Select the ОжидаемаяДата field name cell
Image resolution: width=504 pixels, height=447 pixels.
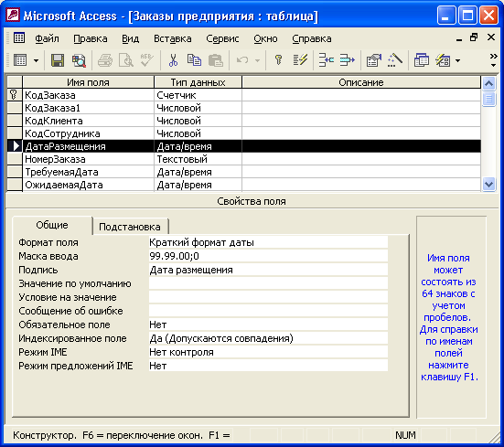pyautogui.click(x=89, y=185)
